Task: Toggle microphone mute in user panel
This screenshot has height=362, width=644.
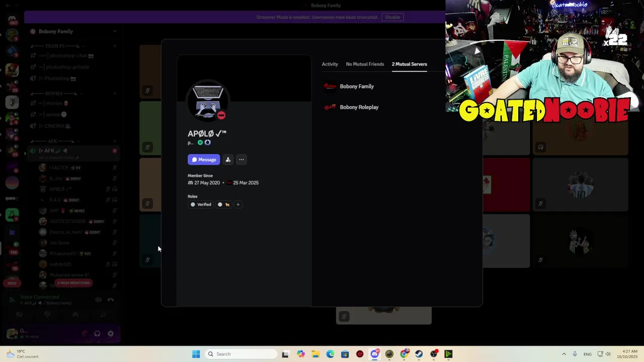Action: (x=85, y=334)
